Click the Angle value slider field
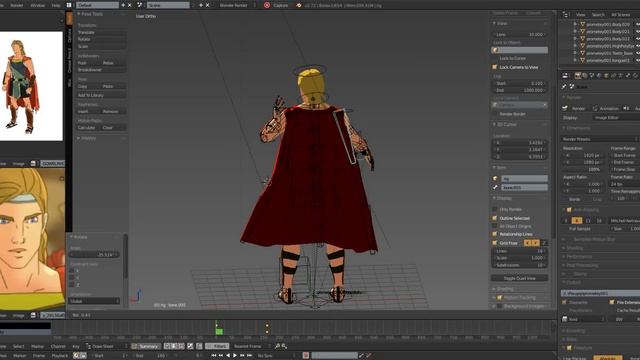 [94, 255]
